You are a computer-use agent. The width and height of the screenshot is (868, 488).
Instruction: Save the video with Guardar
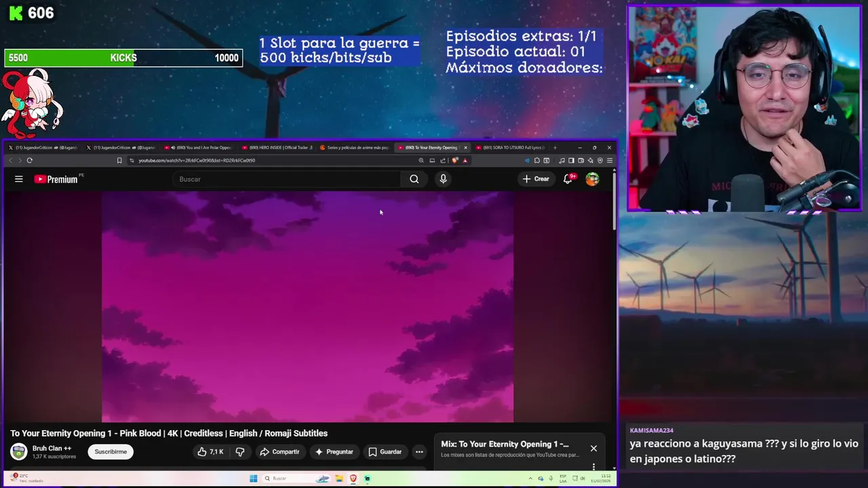coord(385,452)
